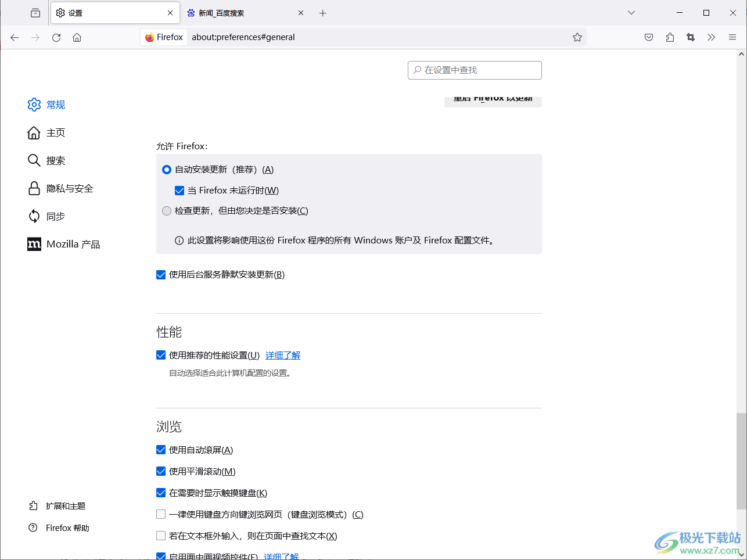Click the 在设置中查找 search field
Viewport: 747px width, 560px height.
pyautogui.click(x=475, y=70)
